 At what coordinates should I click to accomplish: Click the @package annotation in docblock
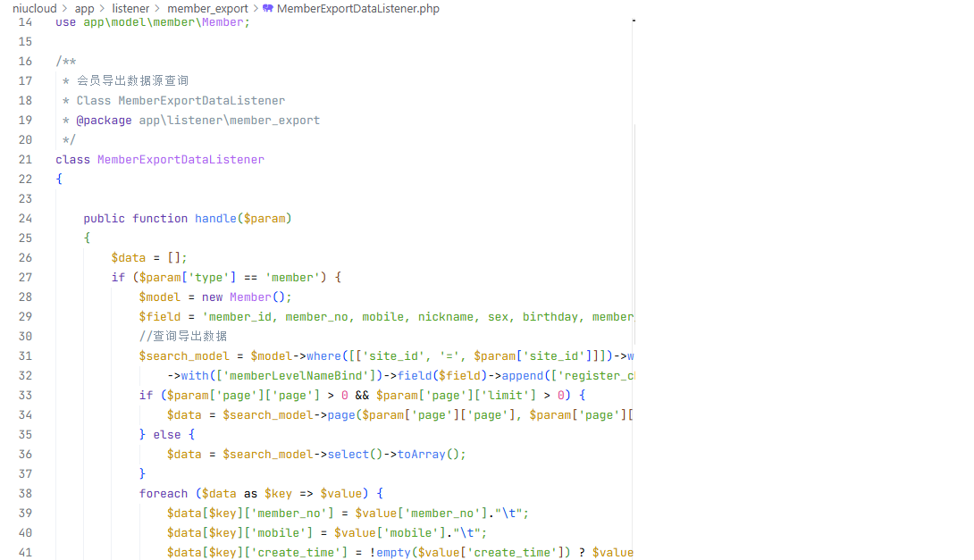tap(104, 121)
